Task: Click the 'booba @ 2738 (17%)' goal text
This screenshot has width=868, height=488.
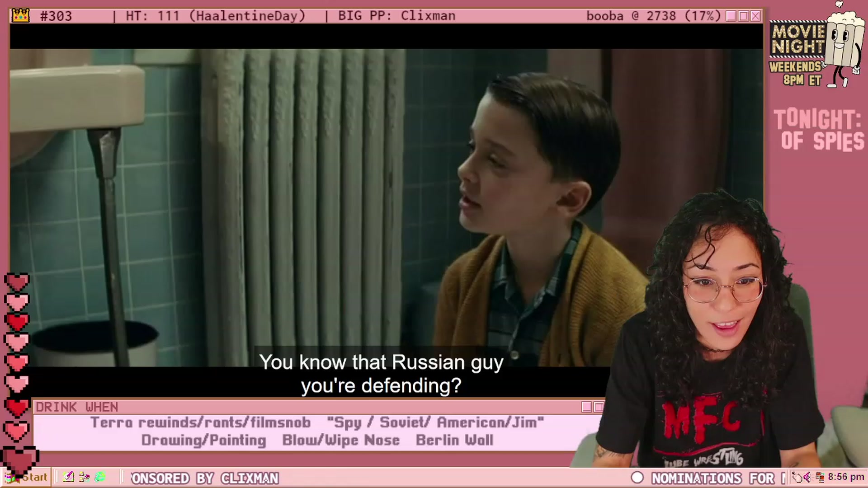Action: click(x=653, y=16)
